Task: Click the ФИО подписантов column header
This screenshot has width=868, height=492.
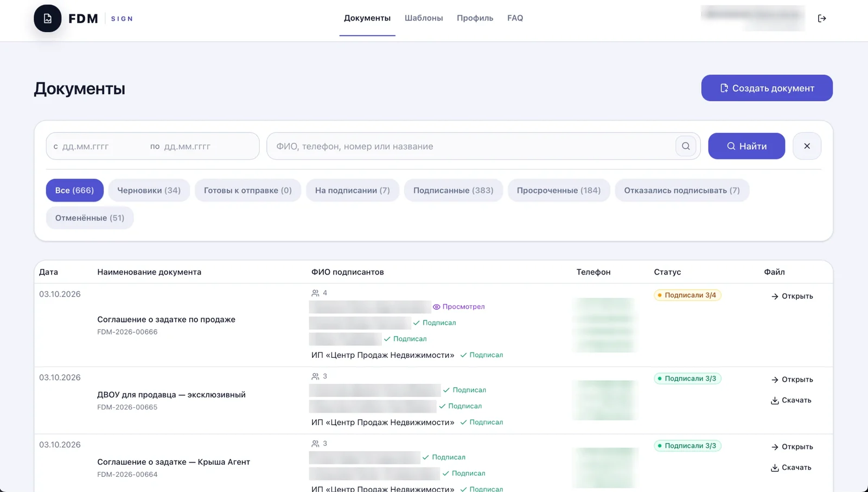Action: (347, 272)
